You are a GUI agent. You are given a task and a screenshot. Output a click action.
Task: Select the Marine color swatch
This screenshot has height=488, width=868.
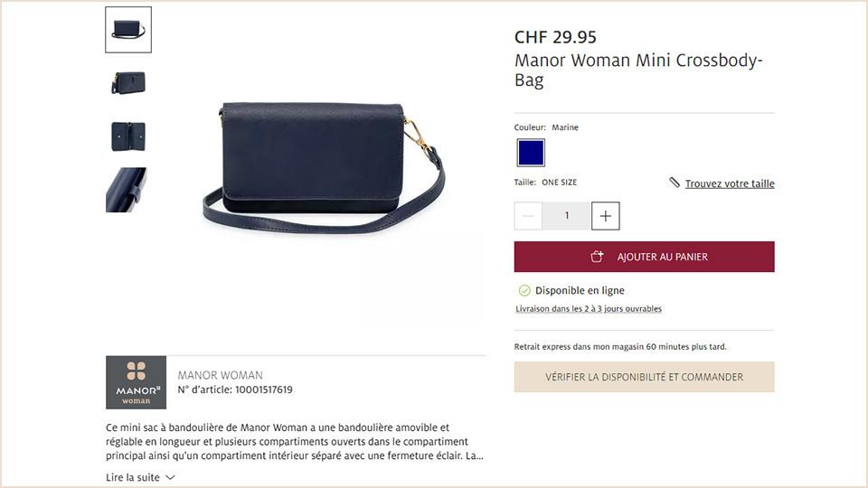click(x=531, y=153)
